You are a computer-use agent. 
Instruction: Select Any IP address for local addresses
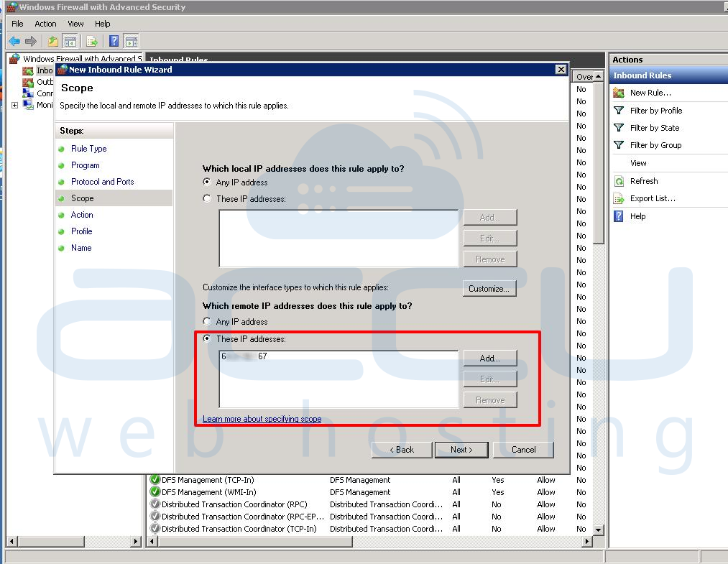[207, 182]
